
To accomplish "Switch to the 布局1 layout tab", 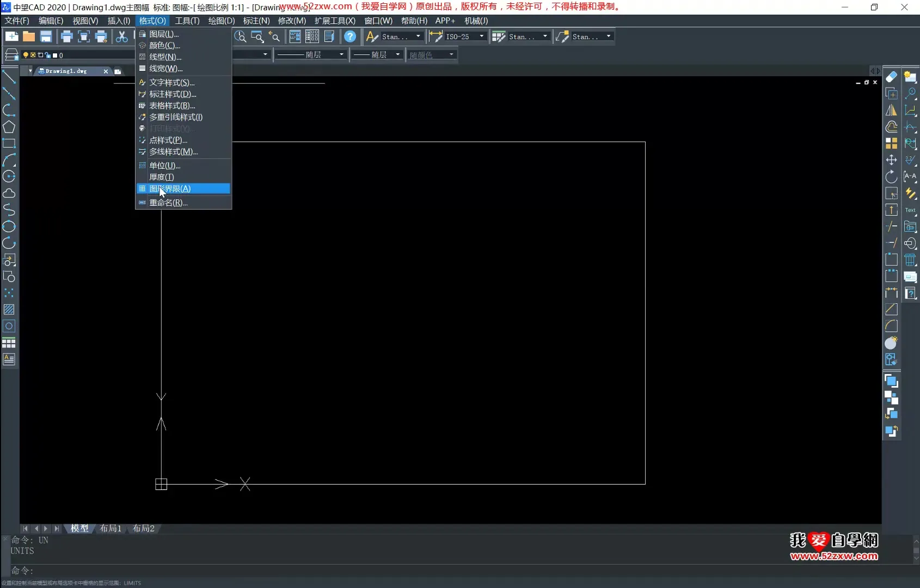I will (x=111, y=528).
